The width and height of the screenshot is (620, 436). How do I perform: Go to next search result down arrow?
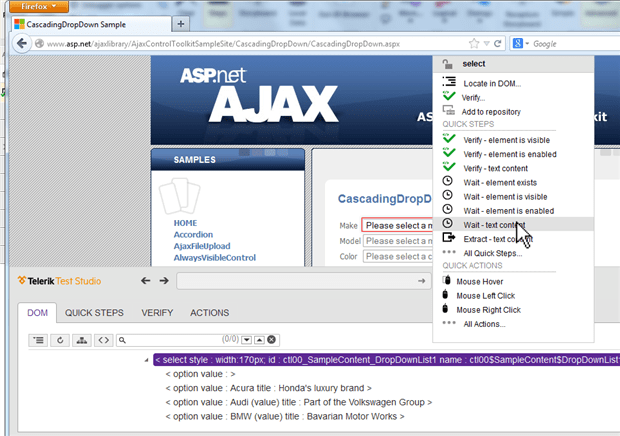tap(246, 340)
